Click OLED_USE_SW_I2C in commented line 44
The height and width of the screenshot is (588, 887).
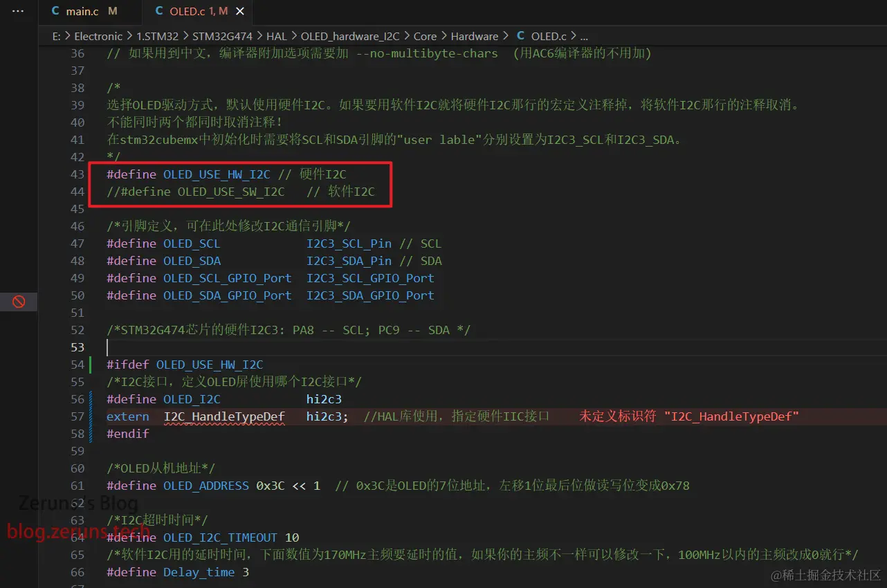coord(231,192)
